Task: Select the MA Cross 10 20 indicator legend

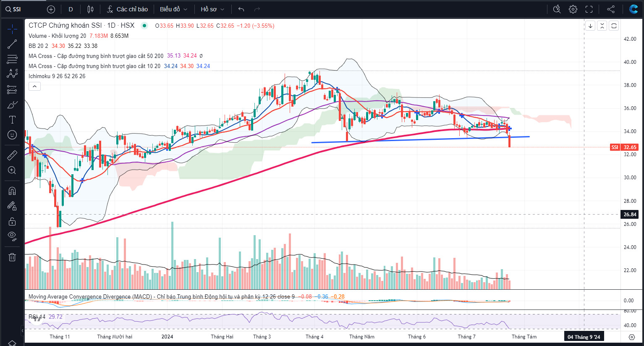Action: click(x=94, y=66)
